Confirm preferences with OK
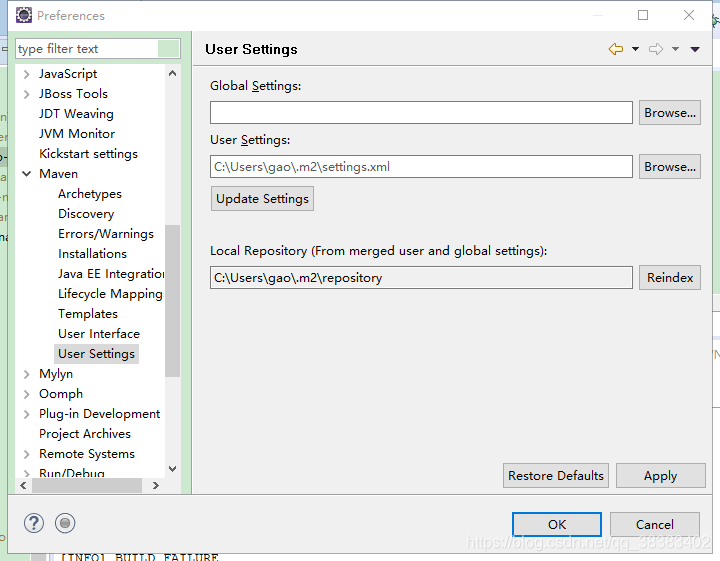The image size is (720, 561). pos(557,524)
